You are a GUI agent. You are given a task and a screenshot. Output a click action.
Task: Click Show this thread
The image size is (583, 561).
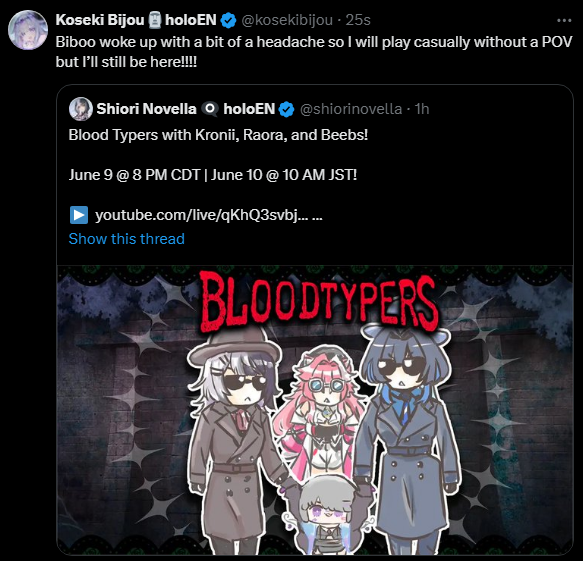pyautogui.click(x=126, y=239)
